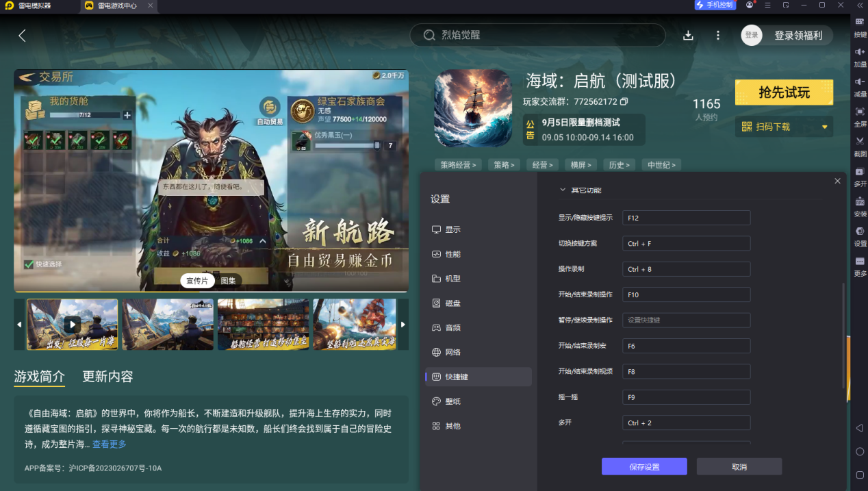
Task: Open the three-dot options menu
Action: pyautogui.click(x=717, y=36)
